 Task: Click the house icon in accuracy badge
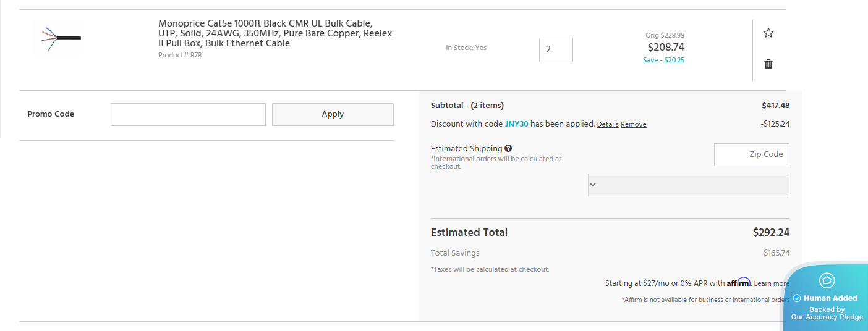point(827,280)
